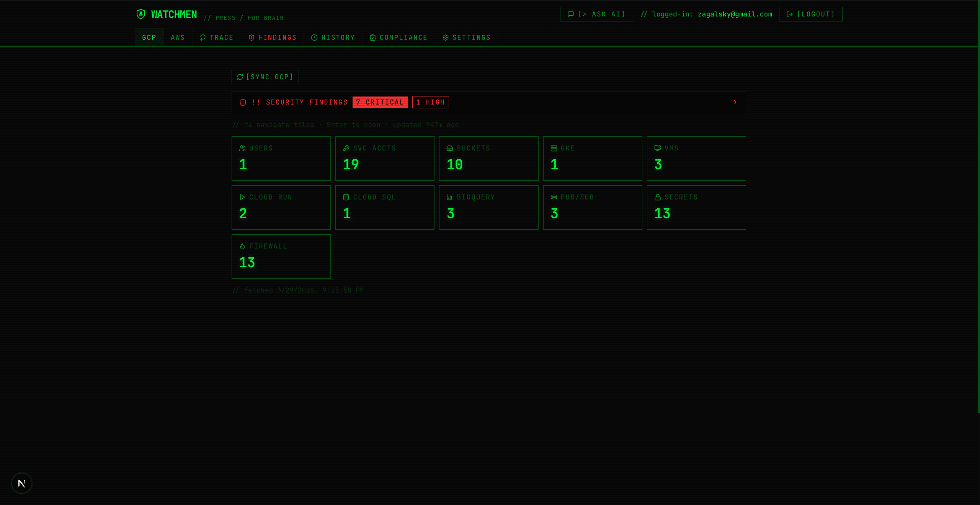Click the database icon in CLOUD SQL tile

(346, 197)
